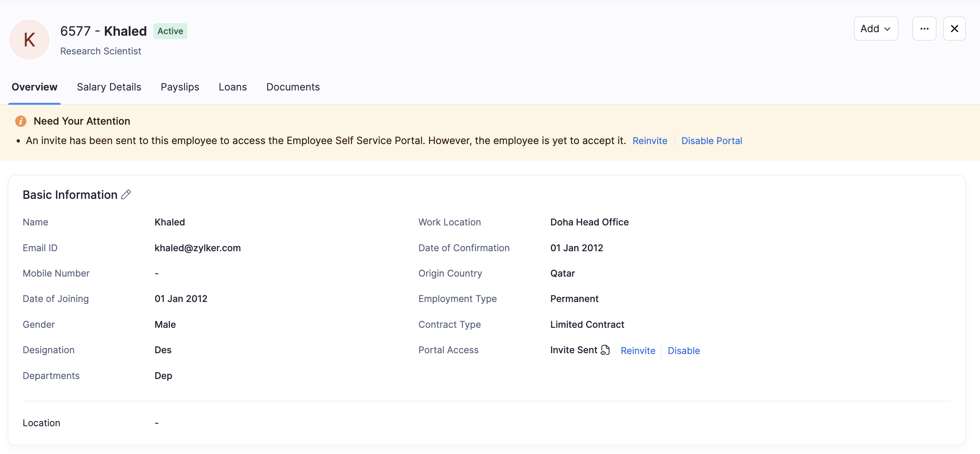Image resolution: width=980 pixels, height=454 pixels.
Task: Click the invite details icon beside Invite Sent
Action: tap(605, 350)
